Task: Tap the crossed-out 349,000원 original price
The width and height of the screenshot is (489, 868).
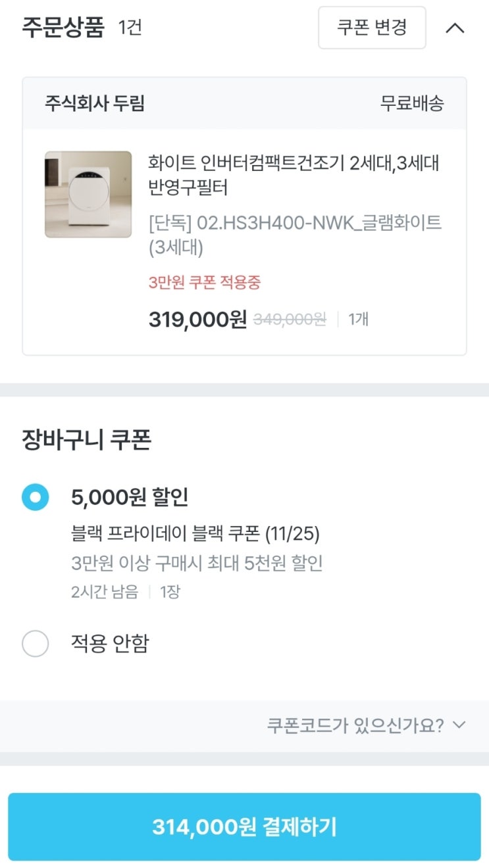Action: click(290, 320)
